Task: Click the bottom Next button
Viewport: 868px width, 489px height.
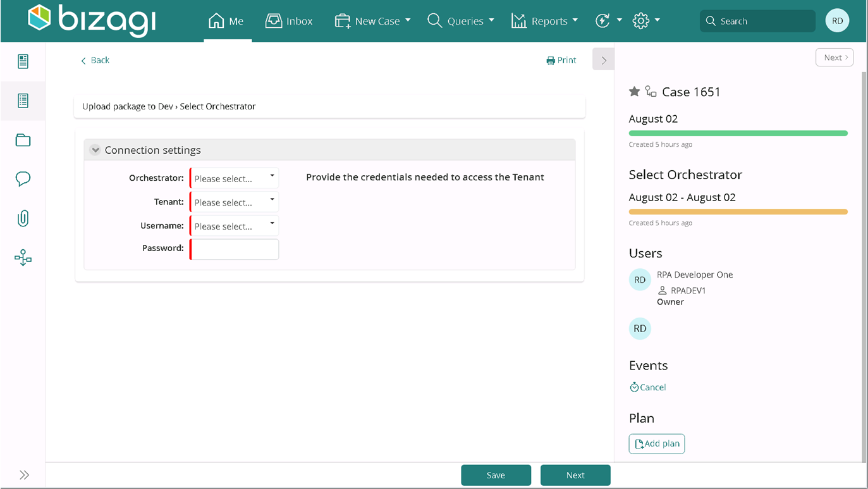Action: click(575, 475)
